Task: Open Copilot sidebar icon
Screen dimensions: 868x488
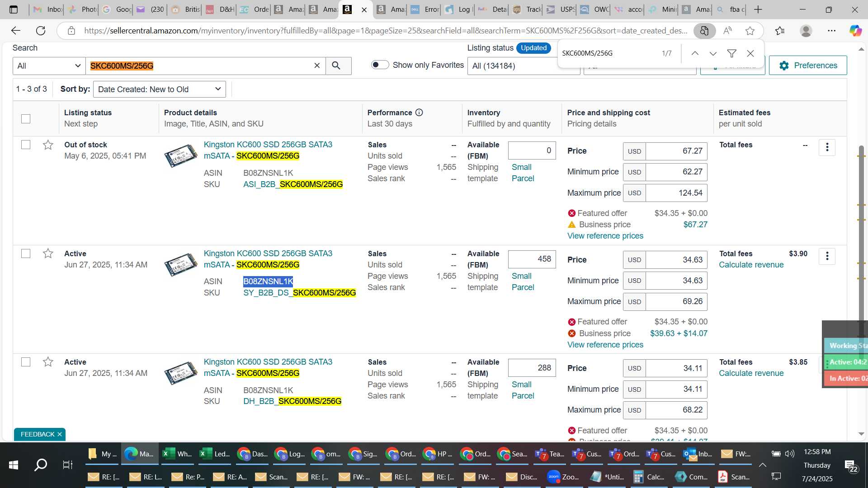Action: click(x=855, y=31)
